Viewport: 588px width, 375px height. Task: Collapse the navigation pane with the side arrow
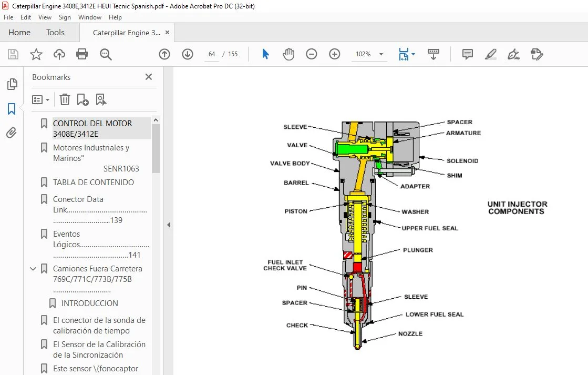169,225
